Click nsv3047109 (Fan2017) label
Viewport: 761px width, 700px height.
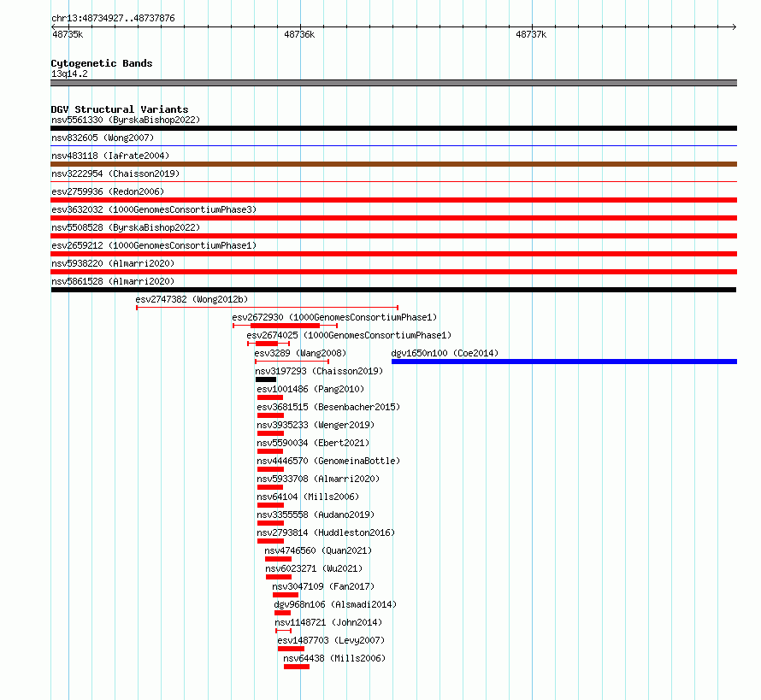[x=323, y=586]
